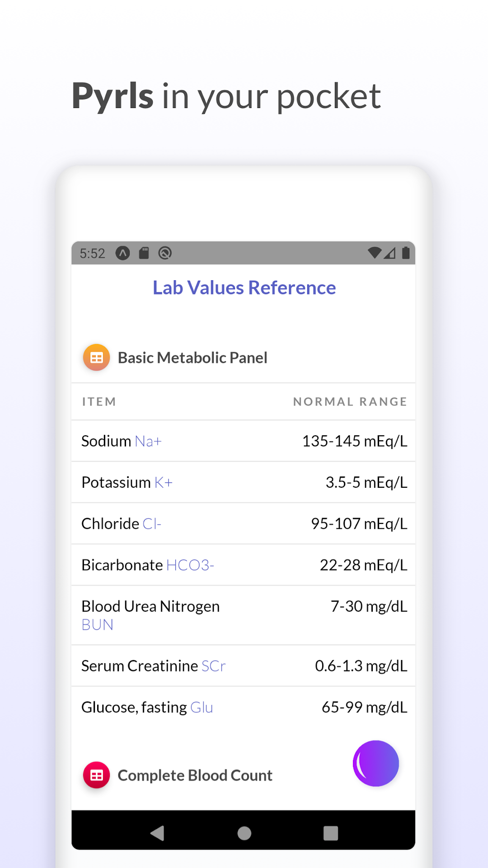Tap the Android recent apps square
This screenshot has height=868, width=488.
click(x=331, y=833)
